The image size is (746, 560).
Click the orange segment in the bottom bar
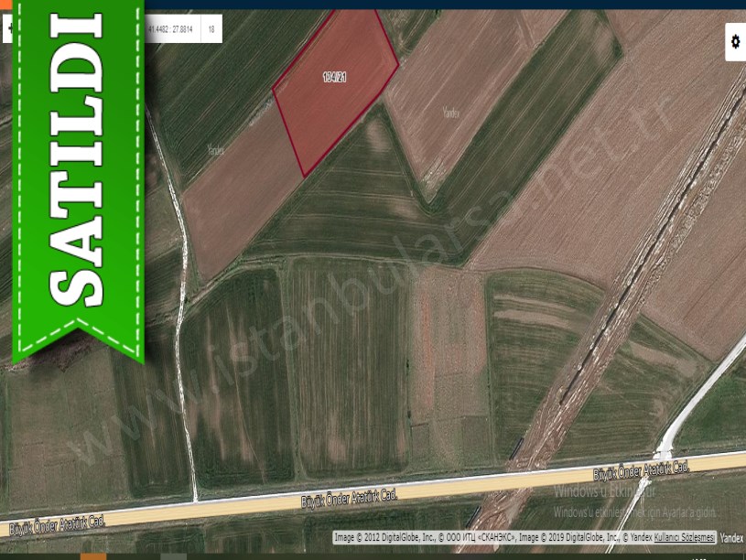93,556
